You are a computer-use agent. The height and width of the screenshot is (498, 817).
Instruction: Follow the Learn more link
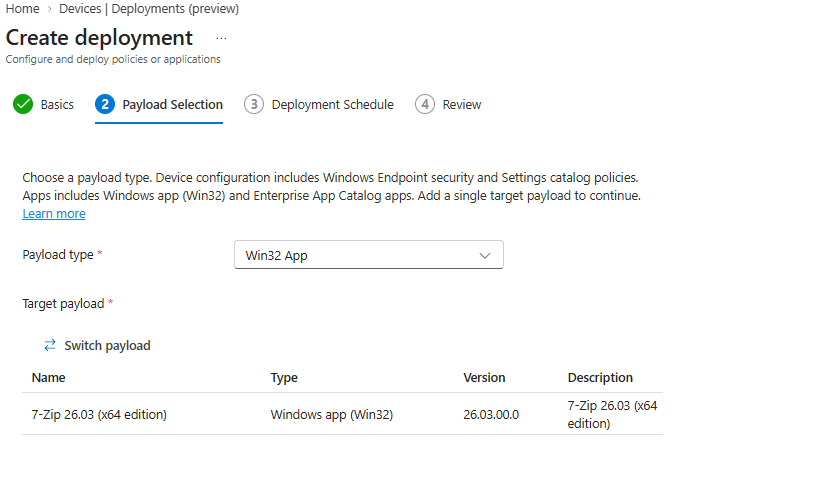(x=54, y=214)
